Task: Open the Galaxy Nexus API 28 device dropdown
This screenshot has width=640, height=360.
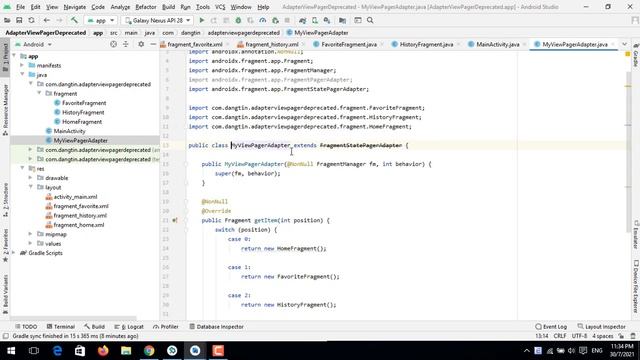Action: [x=158, y=20]
